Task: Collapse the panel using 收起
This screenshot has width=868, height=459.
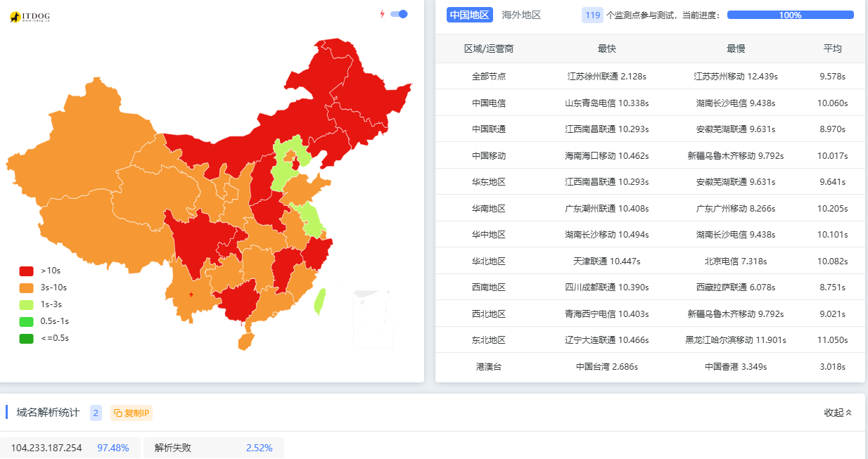Action: 838,413
